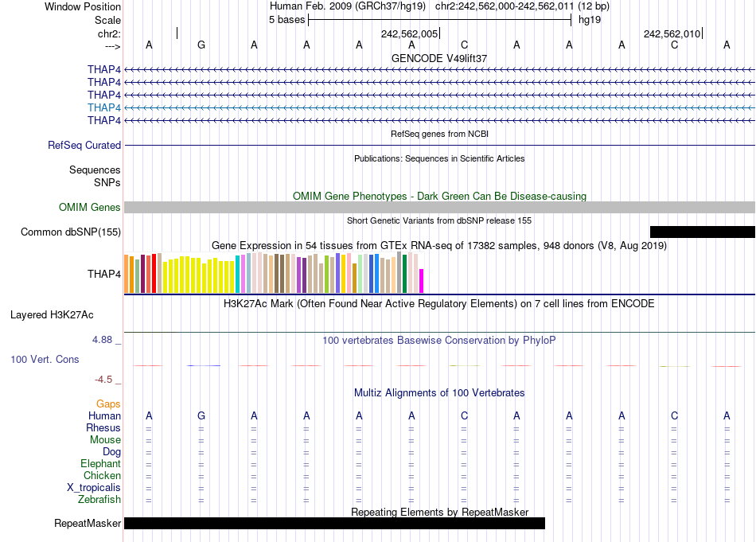Image resolution: width=756 pixels, height=542 pixels.
Task: Click the -4.5 conservation scale value
Action: coord(103,380)
